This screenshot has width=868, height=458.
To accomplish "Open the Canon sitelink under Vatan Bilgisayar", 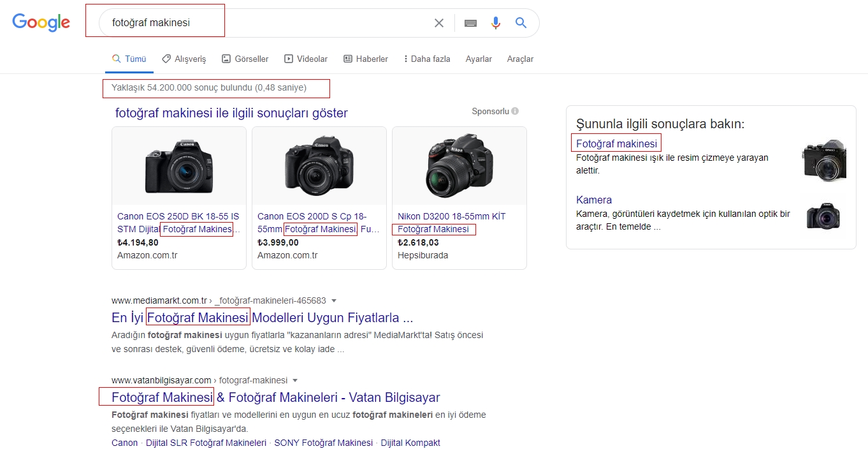I will (124, 443).
